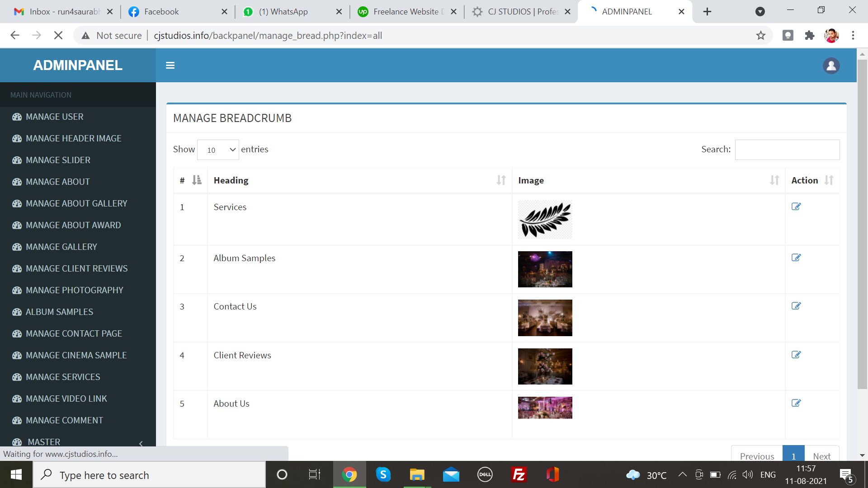Open Task View on the taskbar
Viewport: 868px width, 488px height.
click(315, 474)
